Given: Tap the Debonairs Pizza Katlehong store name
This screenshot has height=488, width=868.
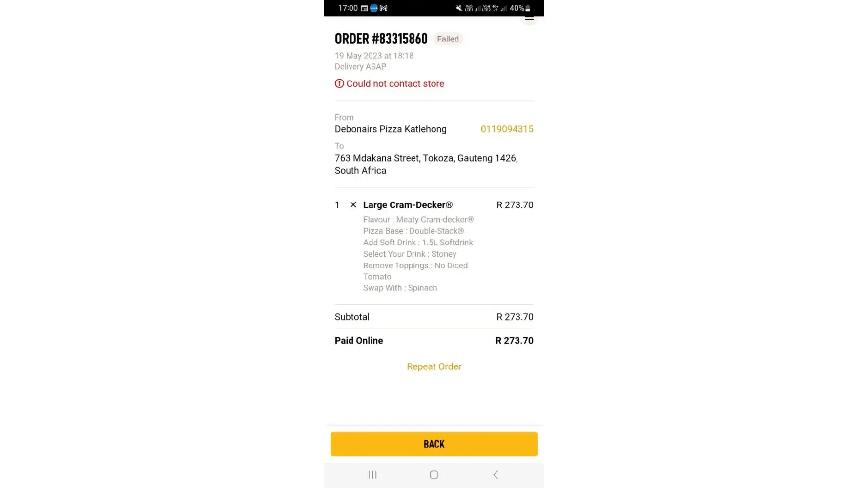Looking at the screenshot, I should click(x=391, y=129).
